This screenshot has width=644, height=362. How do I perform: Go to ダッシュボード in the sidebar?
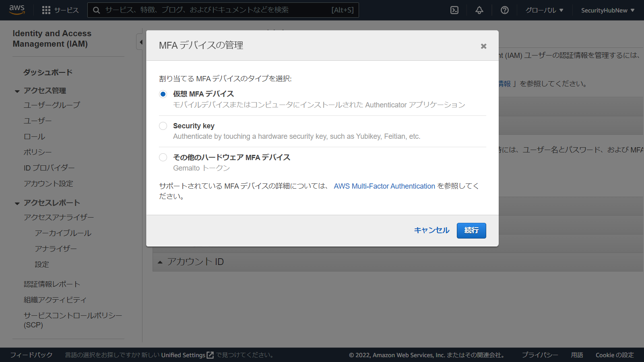coord(47,72)
